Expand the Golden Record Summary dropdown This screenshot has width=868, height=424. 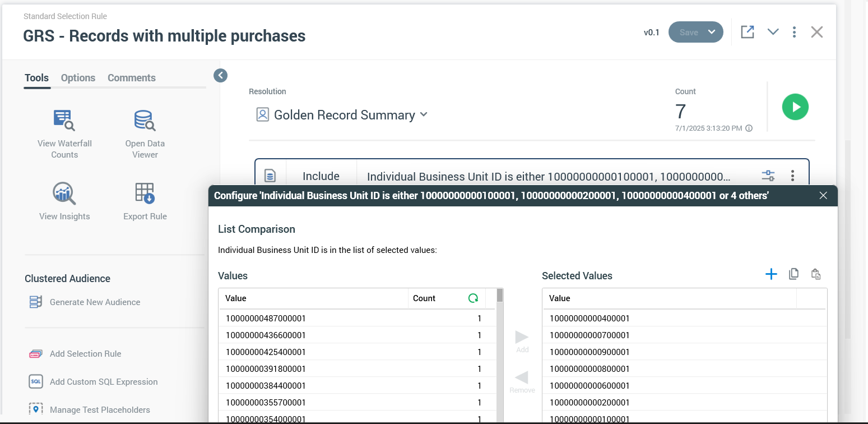pyautogui.click(x=424, y=114)
